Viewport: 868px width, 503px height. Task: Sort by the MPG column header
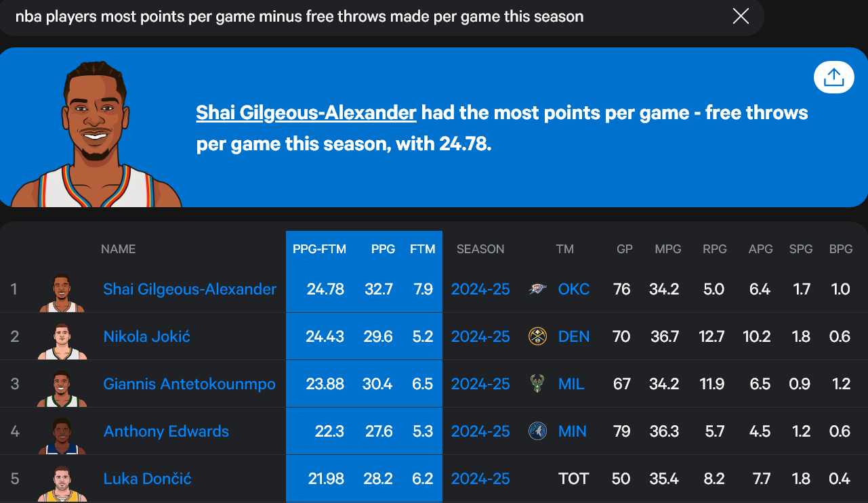[668, 249]
